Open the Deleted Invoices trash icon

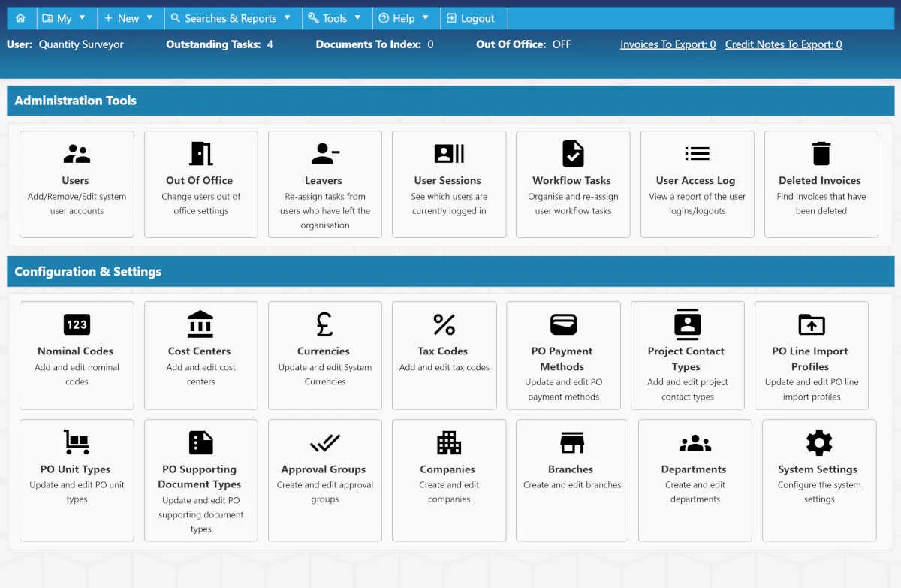tap(821, 153)
